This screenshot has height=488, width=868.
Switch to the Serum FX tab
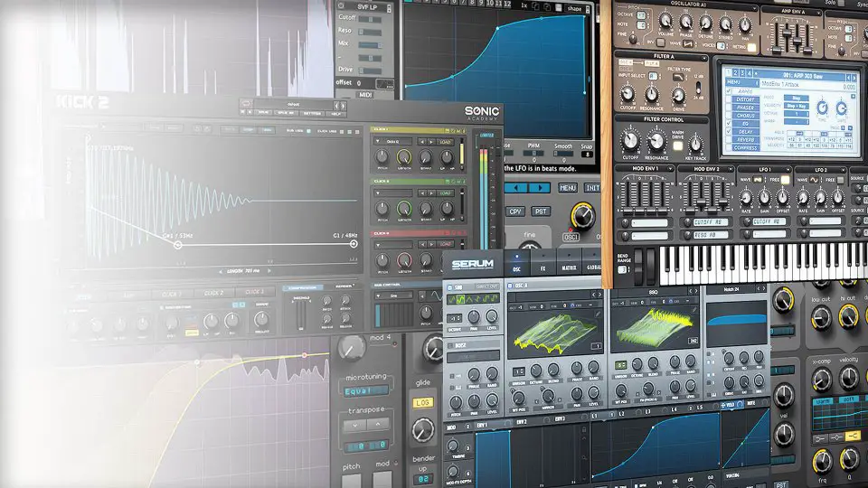(x=542, y=264)
